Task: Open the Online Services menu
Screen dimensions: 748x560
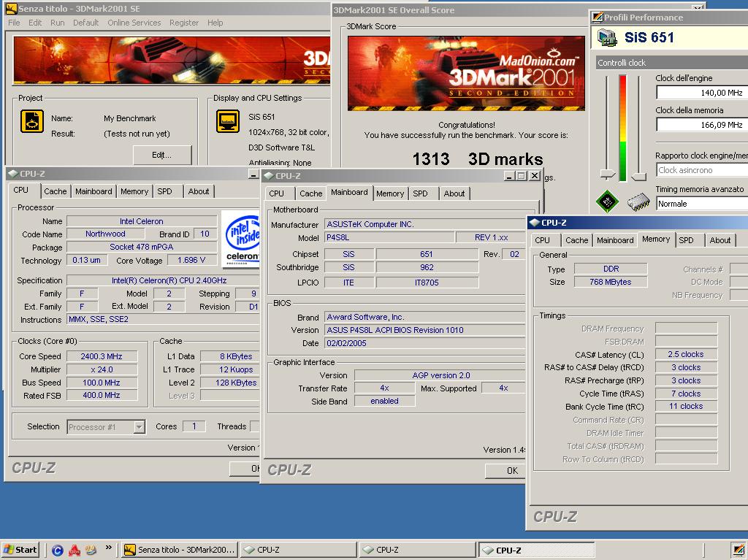Action: click(x=134, y=23)
